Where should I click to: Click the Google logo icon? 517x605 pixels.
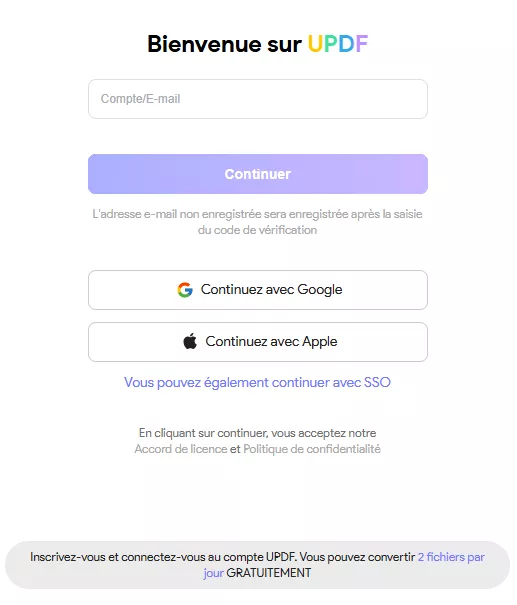coord(185,290)
